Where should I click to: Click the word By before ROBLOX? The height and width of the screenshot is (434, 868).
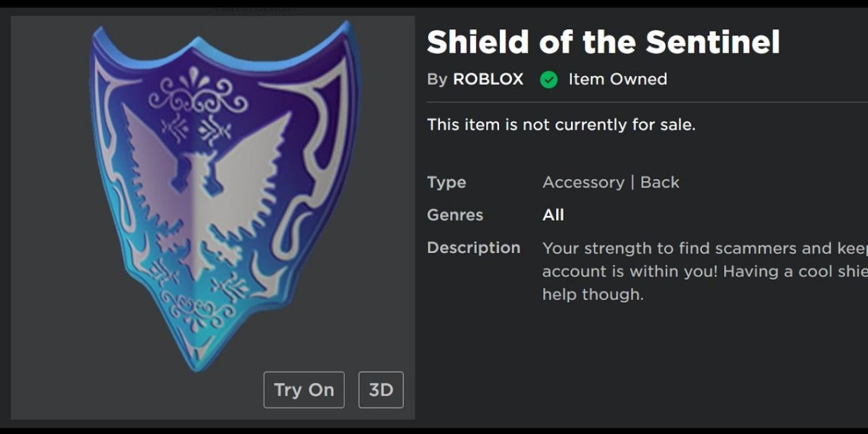[x=436, y=79]
